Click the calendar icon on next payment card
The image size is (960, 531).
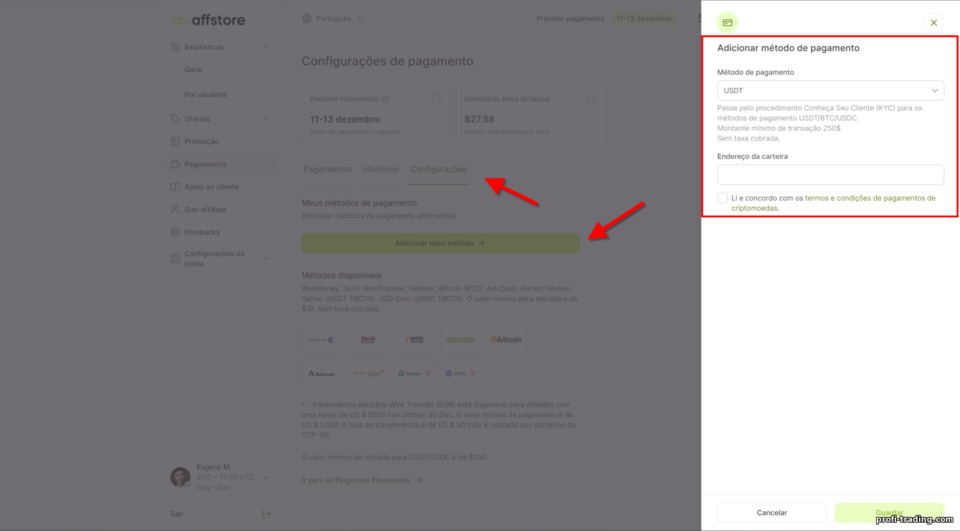click(x=436, y=99)
